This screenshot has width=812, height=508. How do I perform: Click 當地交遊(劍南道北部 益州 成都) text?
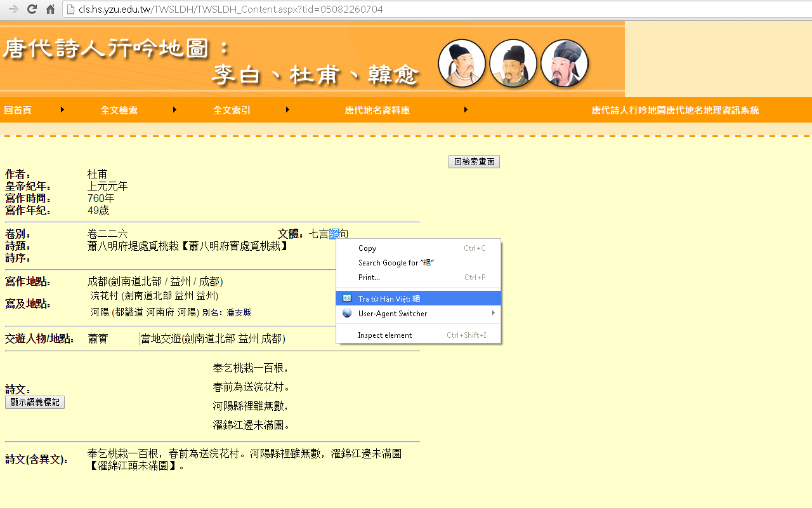pyautogui.click(x=213, y=339)
